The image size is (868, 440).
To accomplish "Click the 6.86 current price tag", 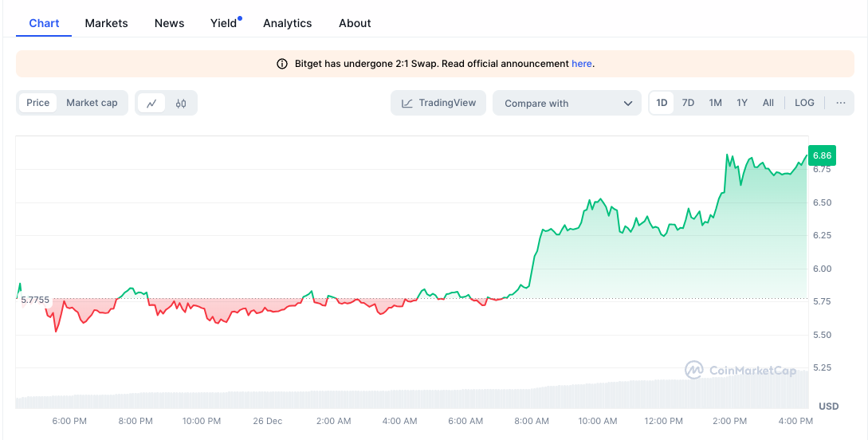I will pyautogui.click(x=822, y=155).
